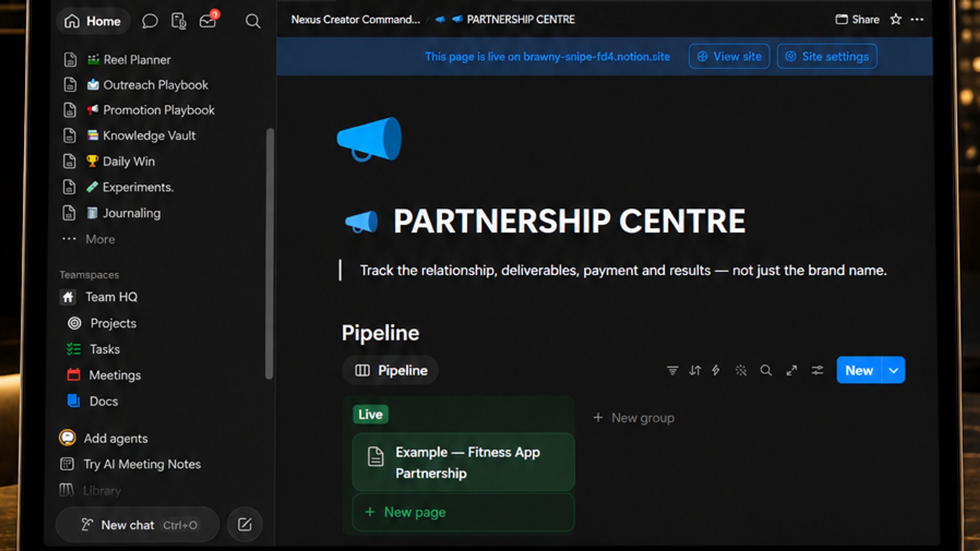Start New chat in sidebar

[138, 525]
